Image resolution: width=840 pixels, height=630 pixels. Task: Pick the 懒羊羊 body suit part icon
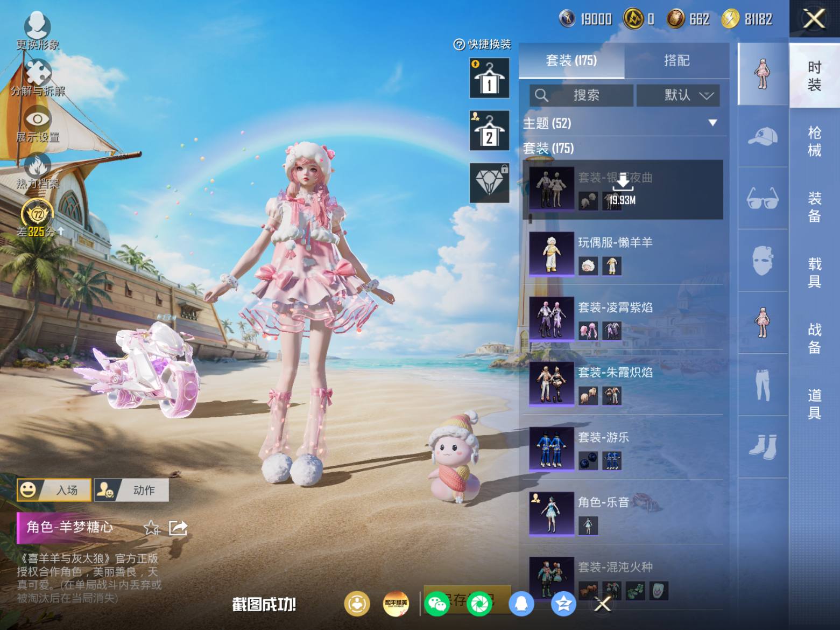[x=611, y=265]
